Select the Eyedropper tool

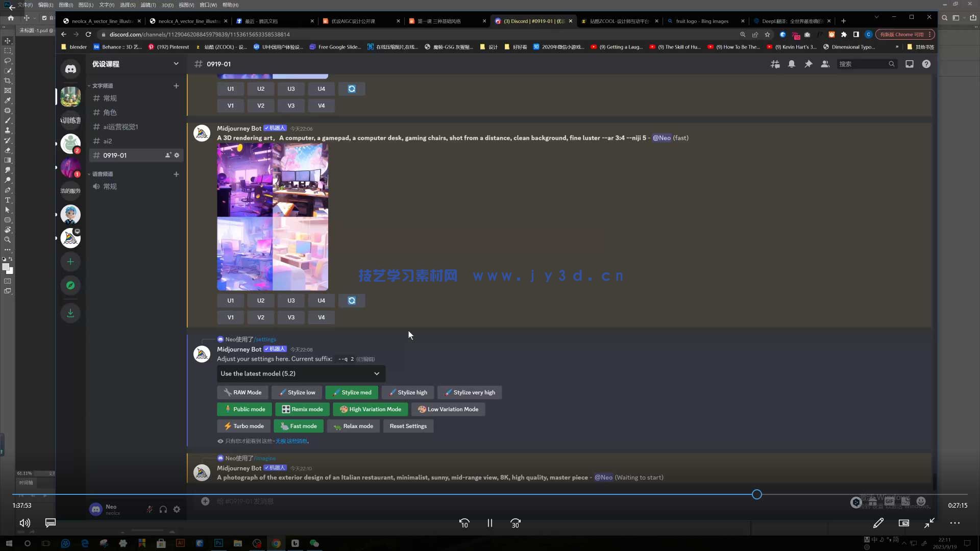(8, 101)
